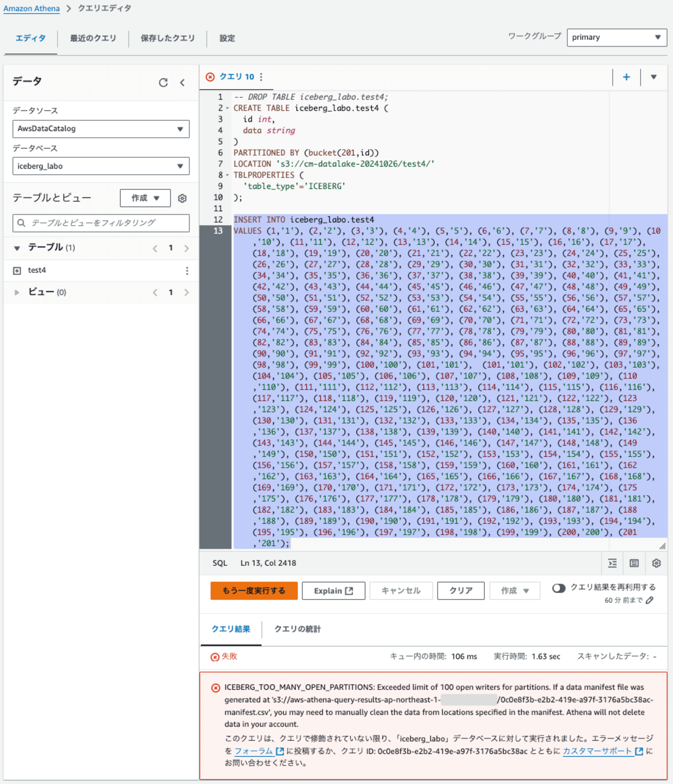This screenshot has height=784, width=673.
Task: Open the disabled Create dropdown near Clear
Action: 515,591
